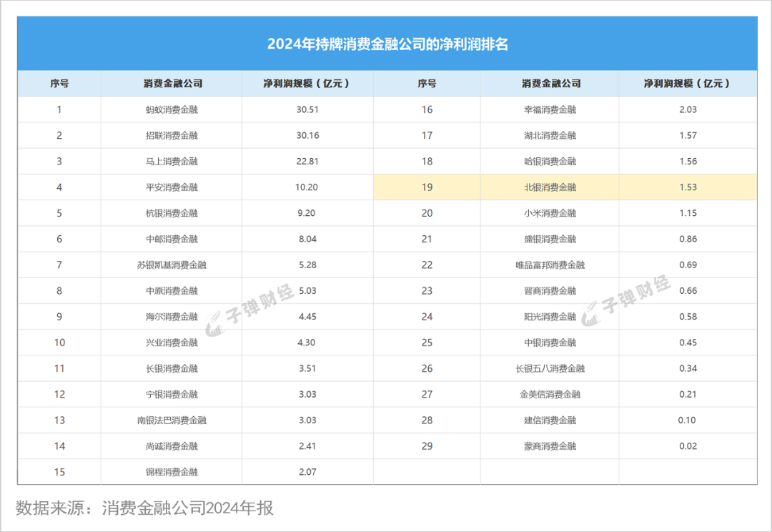Image resolution: width=772 pixels, height=532 pixels.
Task: Click the 宁银消费金融 entry
Action: [x=172, y=394]
